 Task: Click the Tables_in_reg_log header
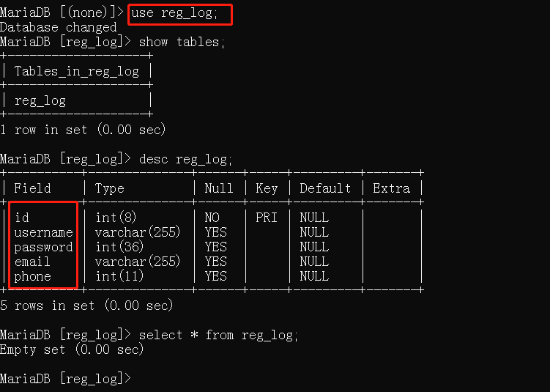pos(76,71)
